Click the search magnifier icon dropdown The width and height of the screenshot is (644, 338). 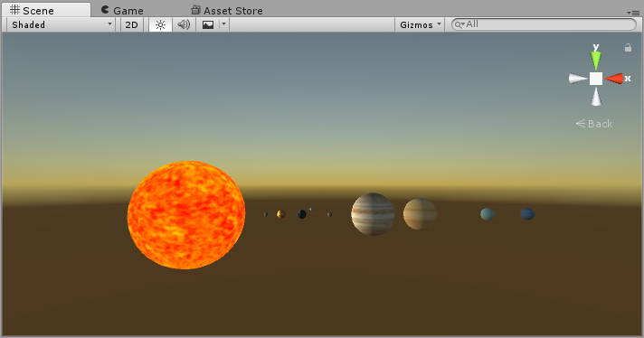tap(459, 24)
